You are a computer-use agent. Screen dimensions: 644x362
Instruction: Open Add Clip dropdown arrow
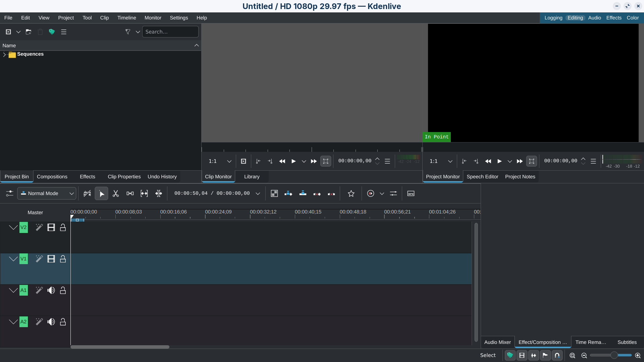18,32
